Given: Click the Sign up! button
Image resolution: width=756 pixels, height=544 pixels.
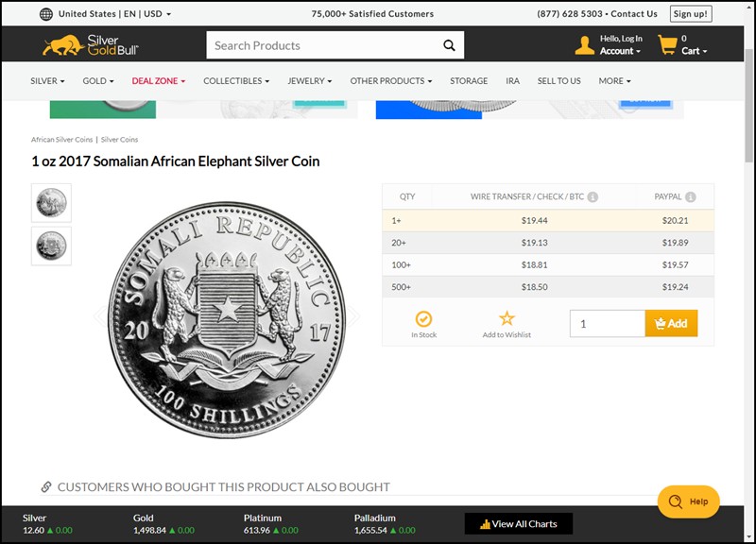Looking at the screenshot, I should [x=691, y=14].
